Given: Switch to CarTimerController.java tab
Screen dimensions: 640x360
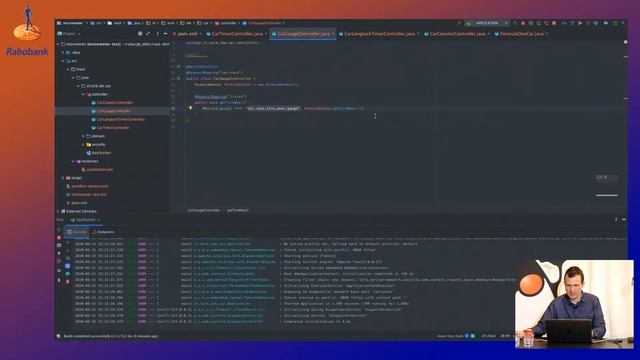Looking at the screenshot, I should point(237,34).
